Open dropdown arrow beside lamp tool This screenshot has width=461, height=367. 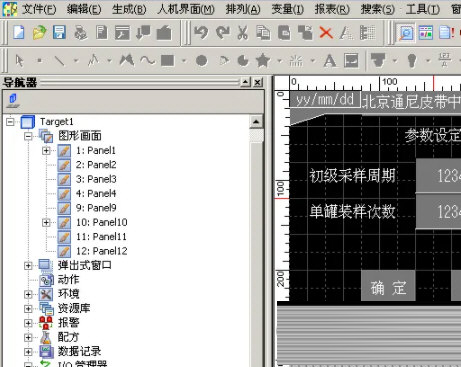(428, 61)
